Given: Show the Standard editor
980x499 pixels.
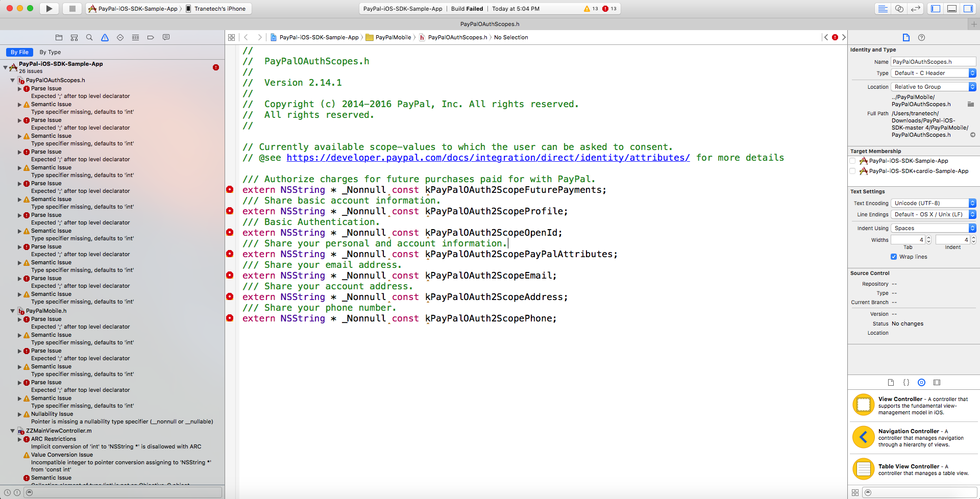Looking at the screenshot, I should (882, 8).
